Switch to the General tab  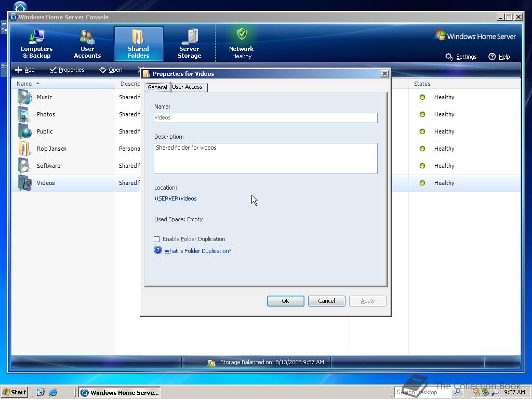click(157, 87)
